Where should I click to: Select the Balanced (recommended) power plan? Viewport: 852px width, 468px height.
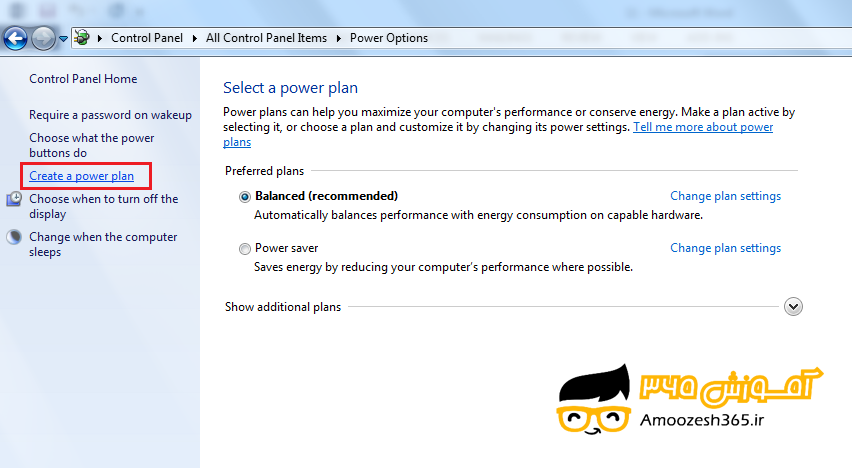[245, 197]
